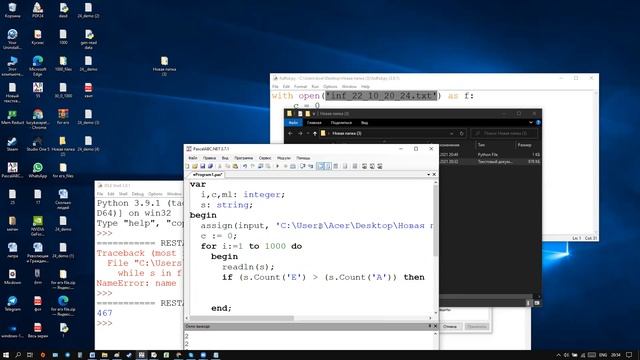This screenshot has height=360, width=640.
Task: Open the Помощь menu in PascalABC.NET
Action: click(303, 158)
